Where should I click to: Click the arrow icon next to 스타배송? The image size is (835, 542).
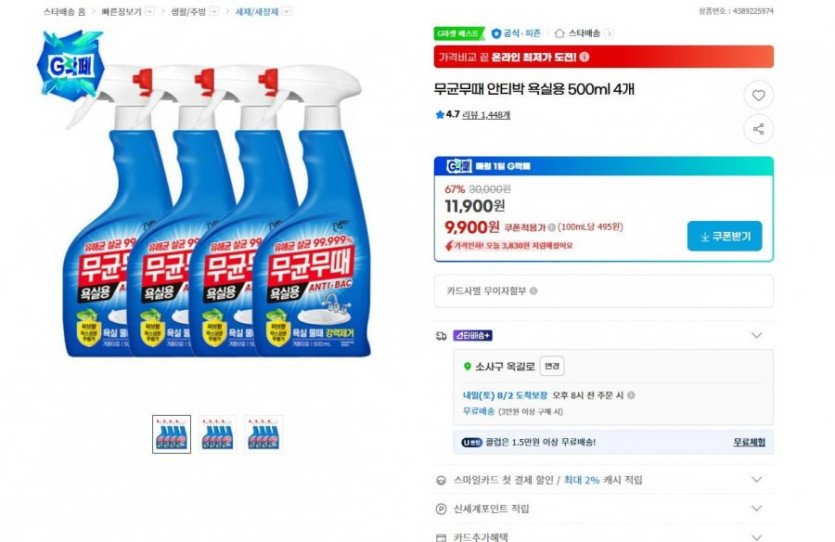pos(610,33)
